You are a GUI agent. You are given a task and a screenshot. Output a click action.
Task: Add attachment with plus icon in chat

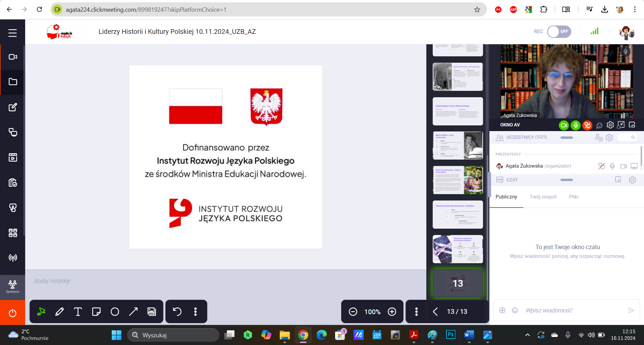click(502, 310)
